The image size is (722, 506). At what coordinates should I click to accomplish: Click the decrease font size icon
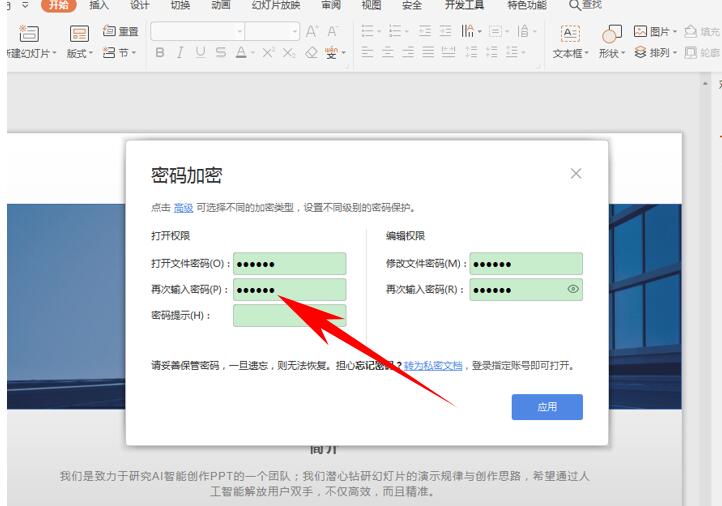pyautogui.click(x=332, y=32)
